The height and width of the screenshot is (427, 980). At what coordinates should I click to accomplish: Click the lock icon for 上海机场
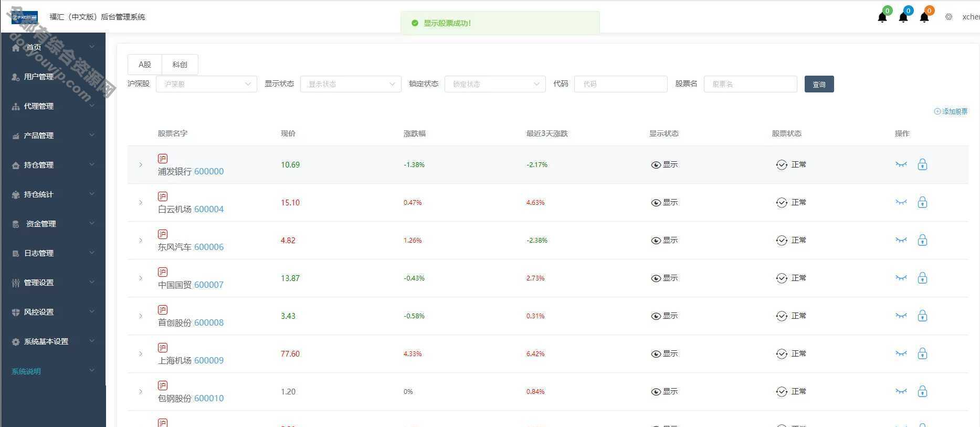tap(922, 353)
